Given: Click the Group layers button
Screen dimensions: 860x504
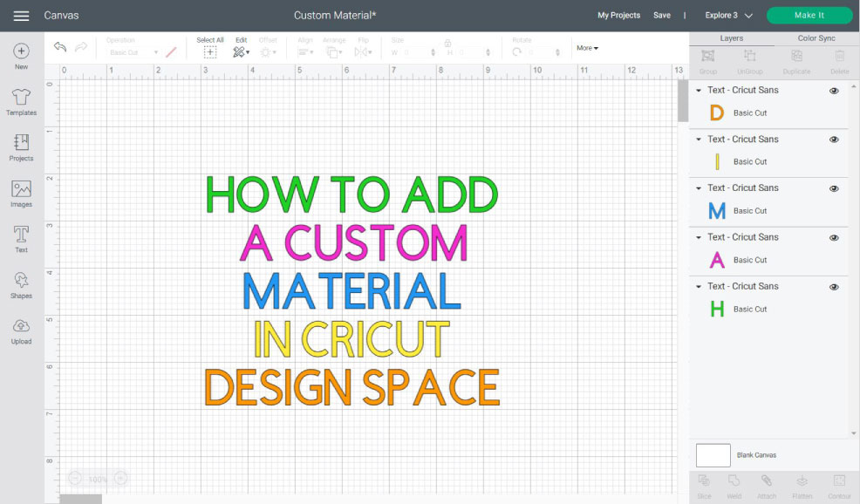Looking at the screenshot, I should point(708,61).
